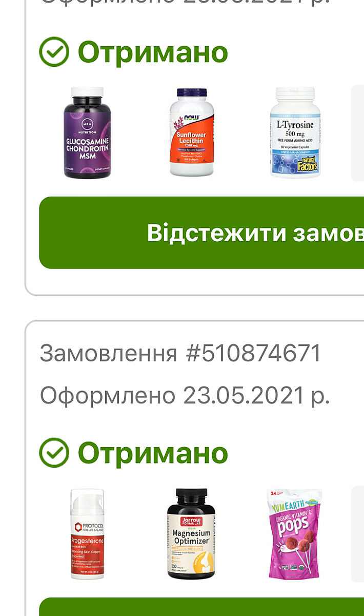Select the YumEarth Vitamin C pops product
The image size is (364, 616).
[x=295, y=534]
